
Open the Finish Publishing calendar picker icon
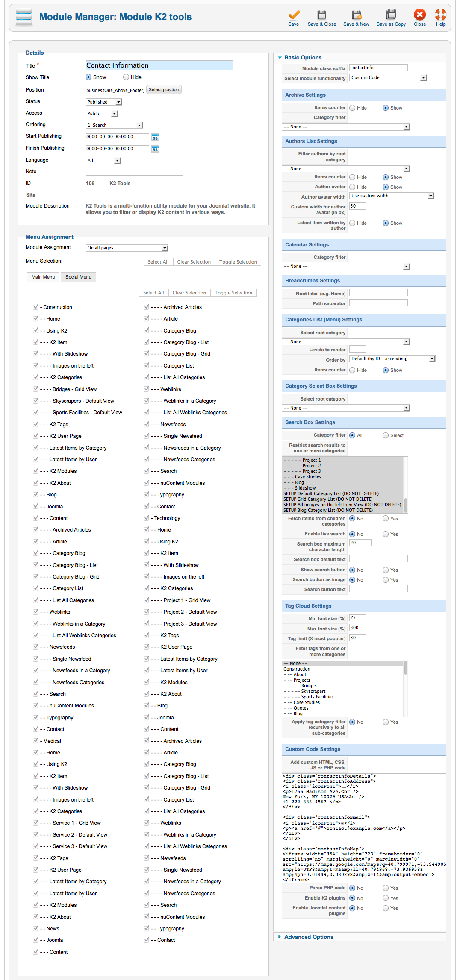[155, 149]
